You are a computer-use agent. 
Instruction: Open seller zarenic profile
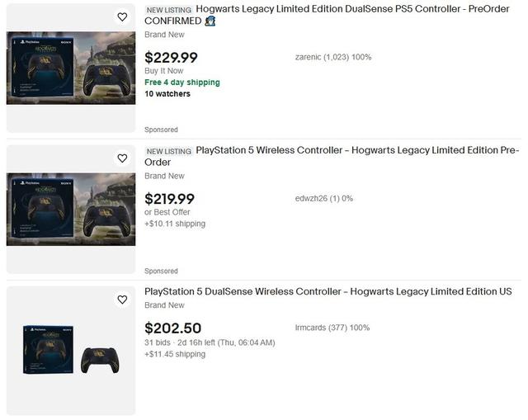(x=311, y=58)
